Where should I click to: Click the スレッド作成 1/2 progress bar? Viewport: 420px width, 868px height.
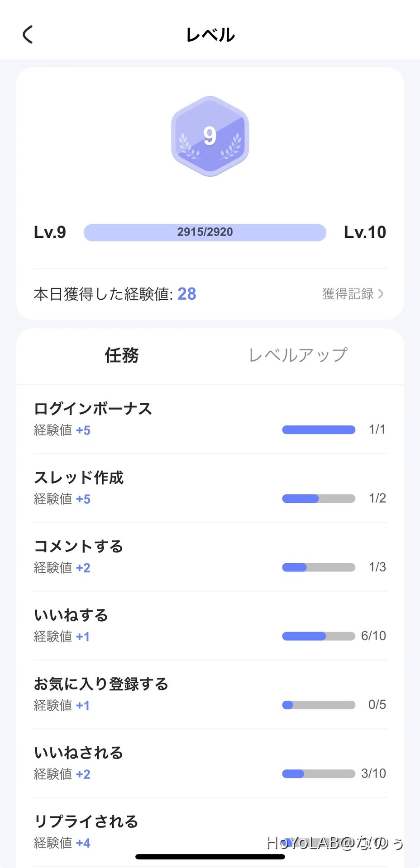pyautogui.click(x=319, y=499)
